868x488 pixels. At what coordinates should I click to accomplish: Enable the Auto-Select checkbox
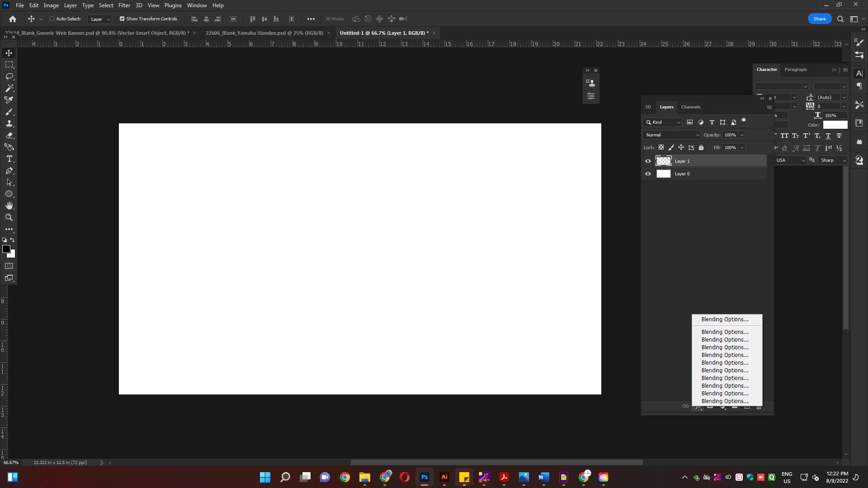[x=52, y=19]
